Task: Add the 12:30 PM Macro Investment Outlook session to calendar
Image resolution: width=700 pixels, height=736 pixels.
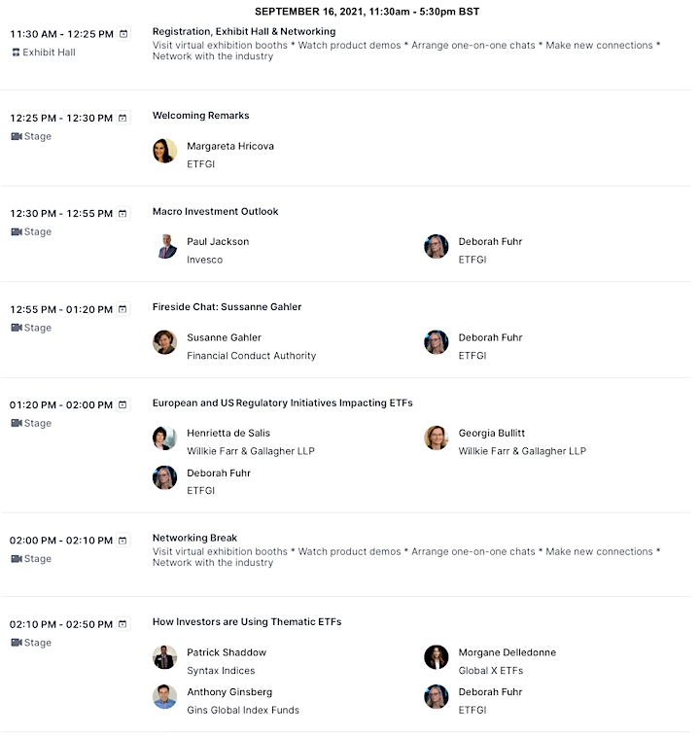Action: 122,214
